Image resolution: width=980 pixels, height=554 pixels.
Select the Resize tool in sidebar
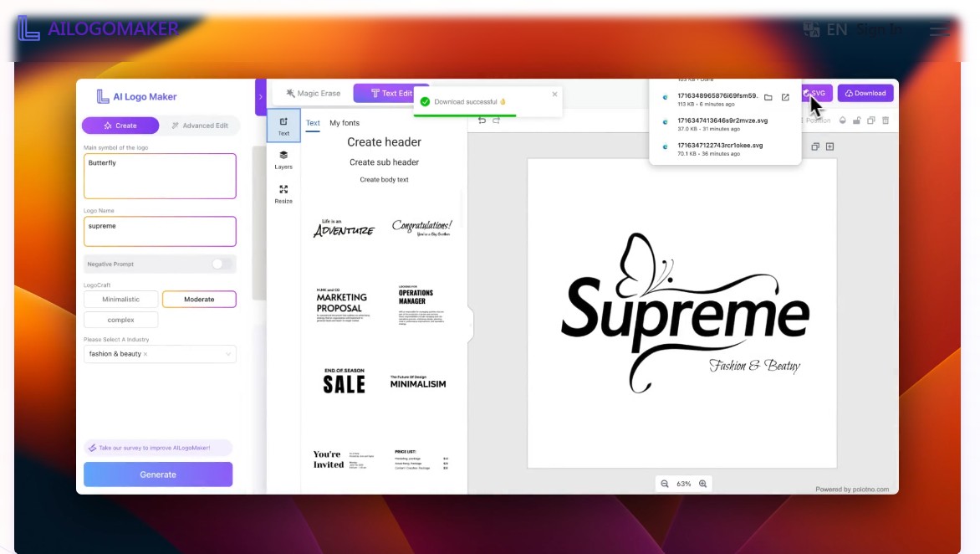point(283,193)
